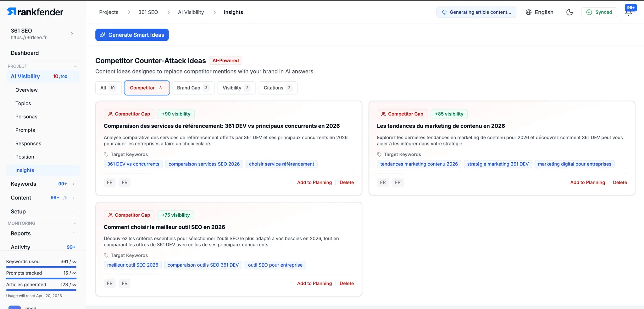
Task: Click the Synced status badge
Action: pos(599,12)
